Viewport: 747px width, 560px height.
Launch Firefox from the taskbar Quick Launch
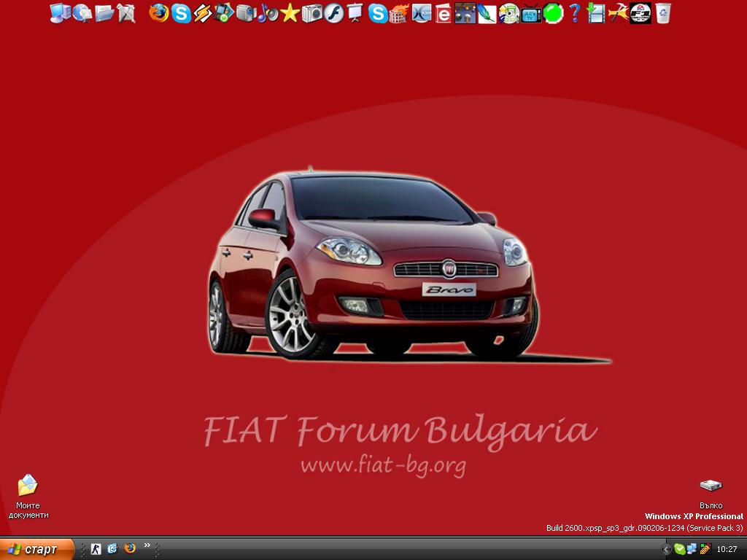pyautogui.click(x=130, y=548)
